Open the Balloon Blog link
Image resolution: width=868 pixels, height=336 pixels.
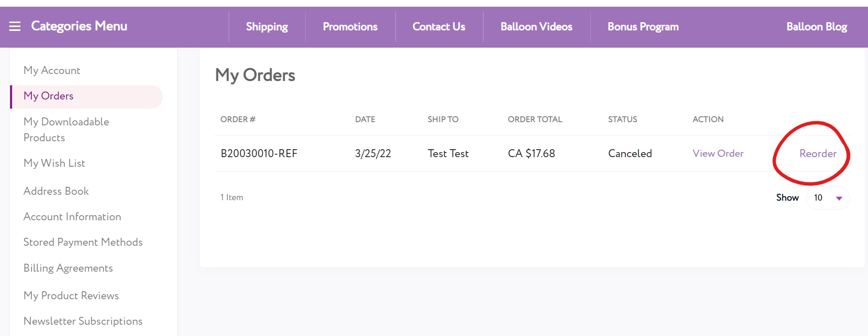point(816,27)
